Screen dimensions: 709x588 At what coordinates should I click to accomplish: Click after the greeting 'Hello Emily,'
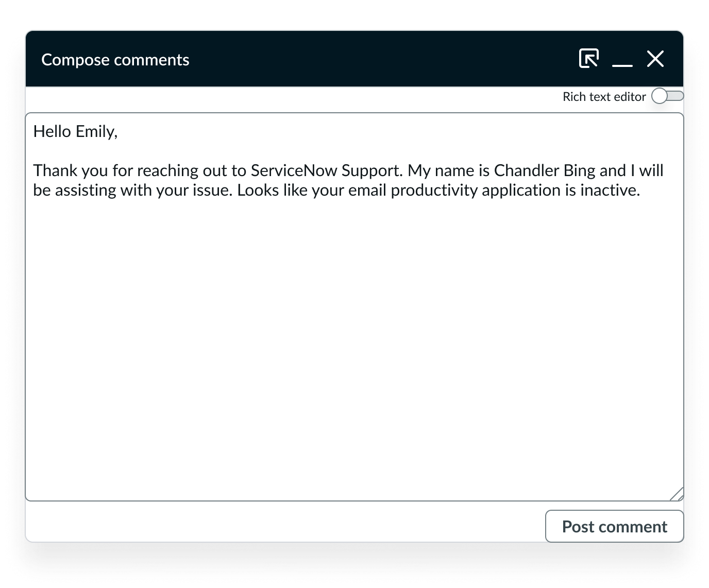[x=120, y=131]
